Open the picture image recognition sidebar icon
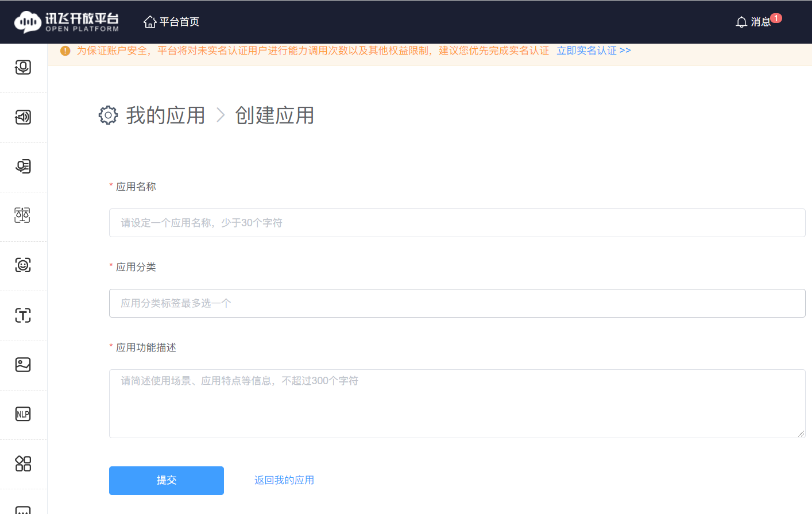 pyautogui.click(x=23, y=365)
